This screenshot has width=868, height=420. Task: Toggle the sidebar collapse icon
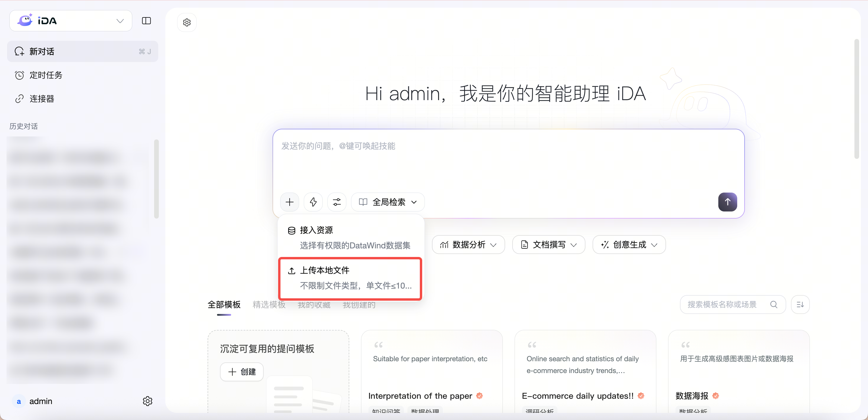(146, 21)
